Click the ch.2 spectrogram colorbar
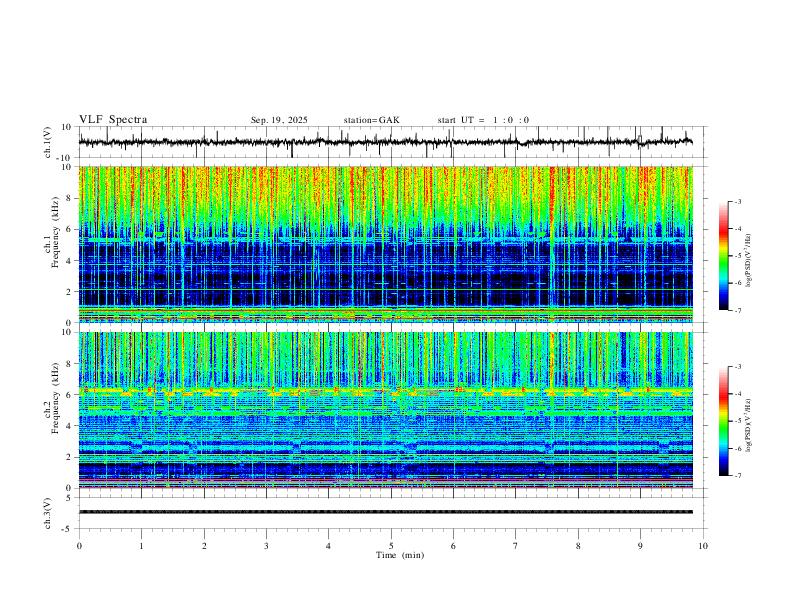 click(x=723, y=421)
